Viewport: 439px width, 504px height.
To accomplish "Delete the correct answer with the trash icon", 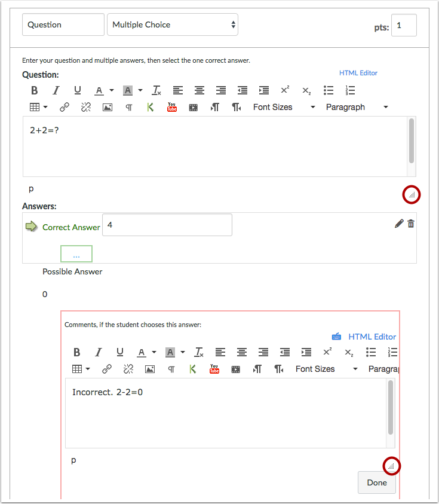I will [x=411, y=224].
